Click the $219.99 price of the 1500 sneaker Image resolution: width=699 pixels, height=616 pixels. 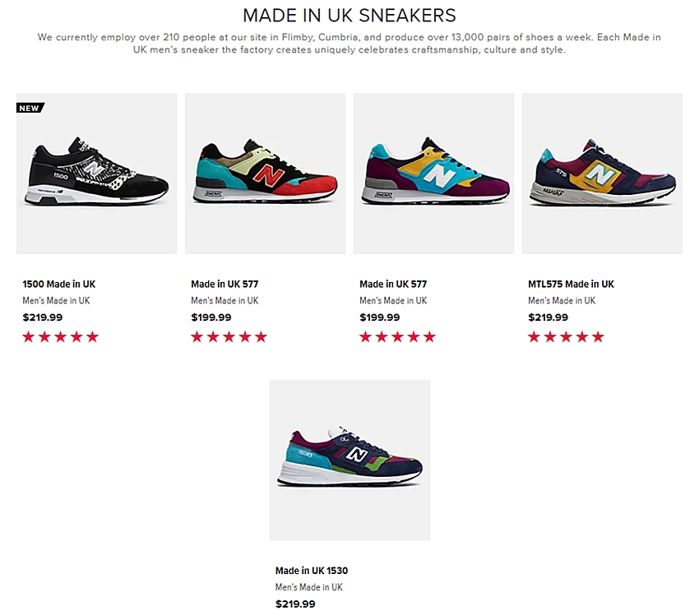[42, 317]
